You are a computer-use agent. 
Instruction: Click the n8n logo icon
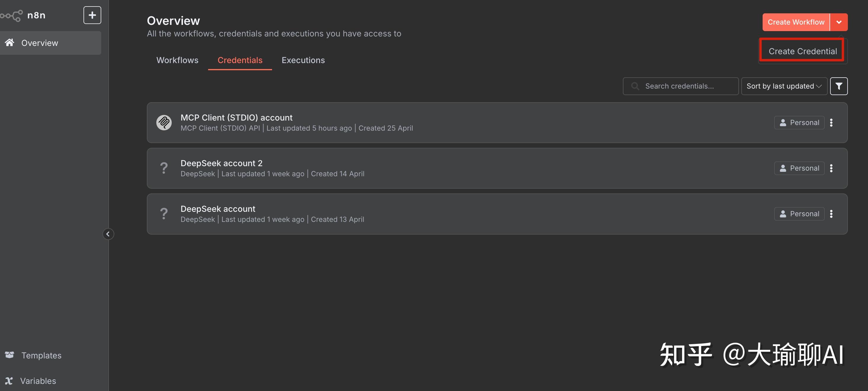12,15
